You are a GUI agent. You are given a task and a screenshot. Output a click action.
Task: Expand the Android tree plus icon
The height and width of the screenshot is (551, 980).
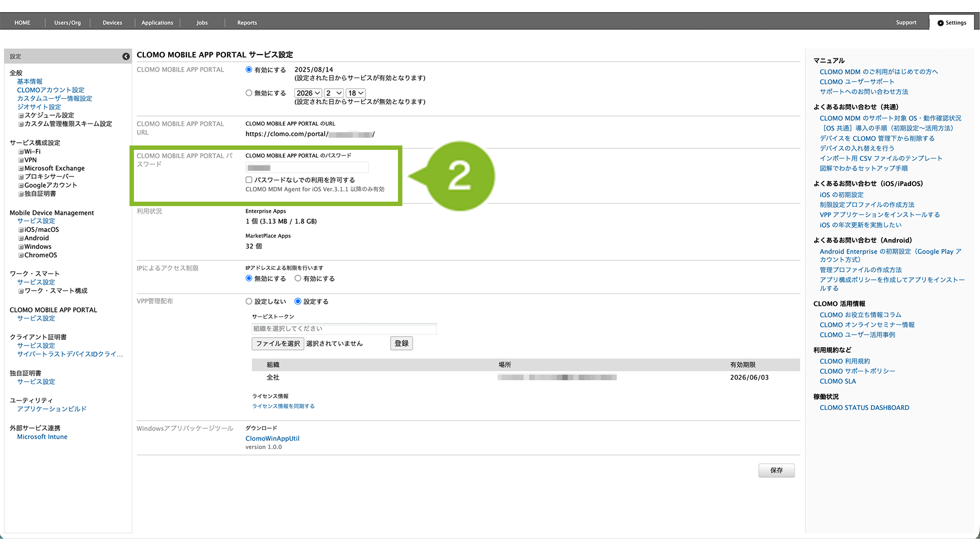[21, 239]
